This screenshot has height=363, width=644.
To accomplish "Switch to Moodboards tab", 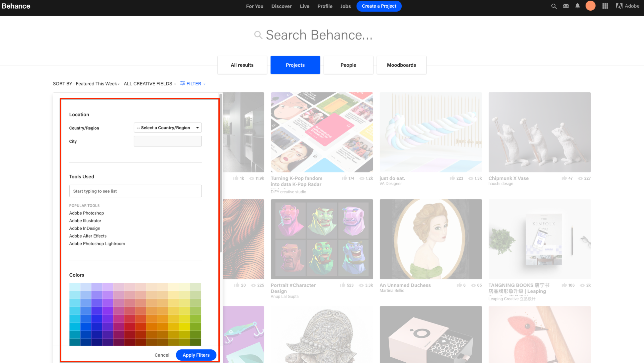I will coord(401,65).
